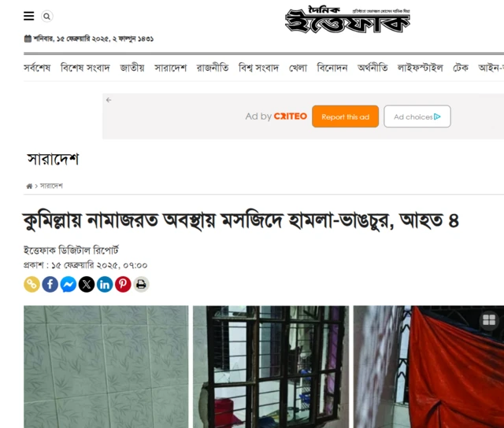Open the খেলা section
Viewport: 504px width, 428px height.
298,68
